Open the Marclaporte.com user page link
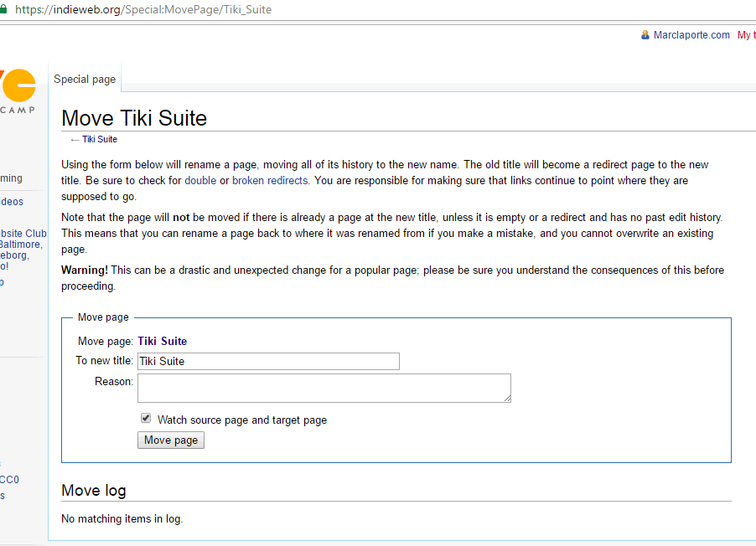Screen dimensions: 756x546 coord(691,34)
